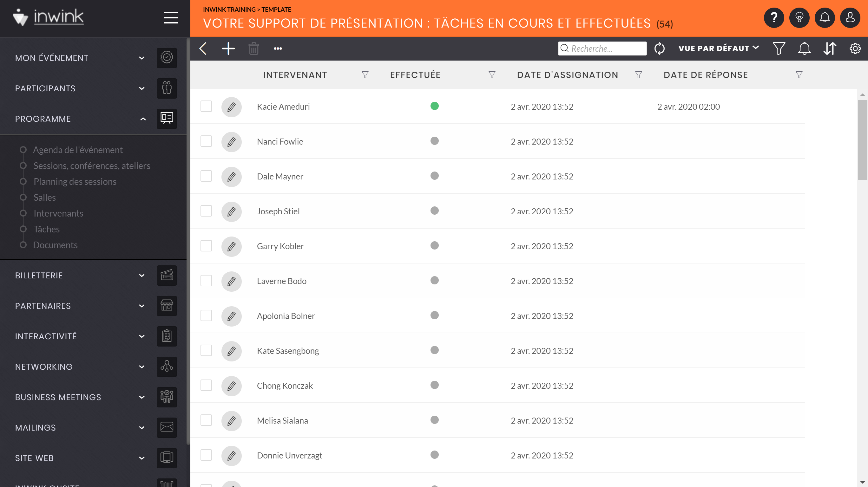Select the Dale Mayner row checkbox
The height and width of the screenshot is (487, 868).
tap(206, 176)
